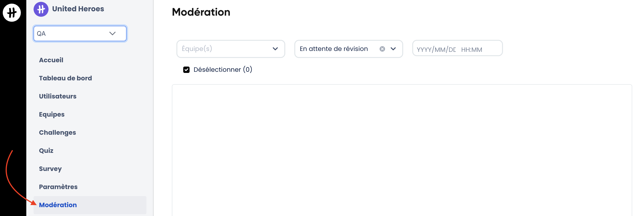Navigate to Accueil
The width and height of the screenshot is (644, 216).
click(51, 60)
